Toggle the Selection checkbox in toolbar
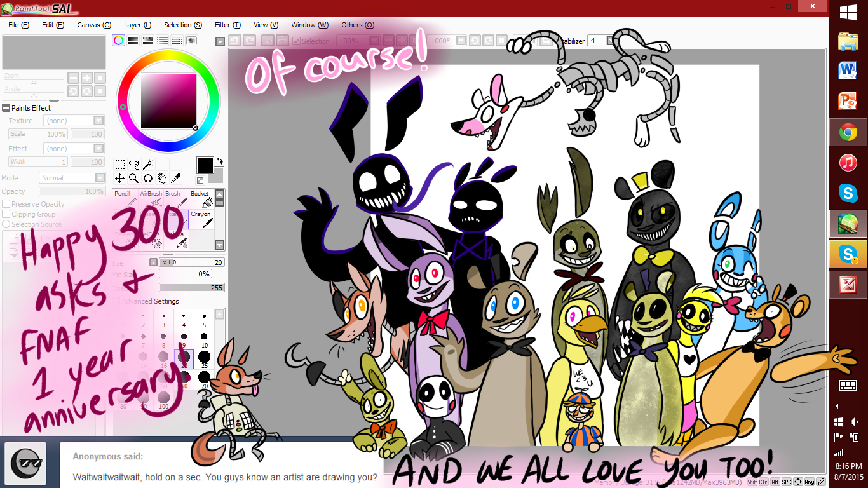Image resolution: width=868 pixels, height=488 pixels. pyautogui.click(x=296, y=41)
